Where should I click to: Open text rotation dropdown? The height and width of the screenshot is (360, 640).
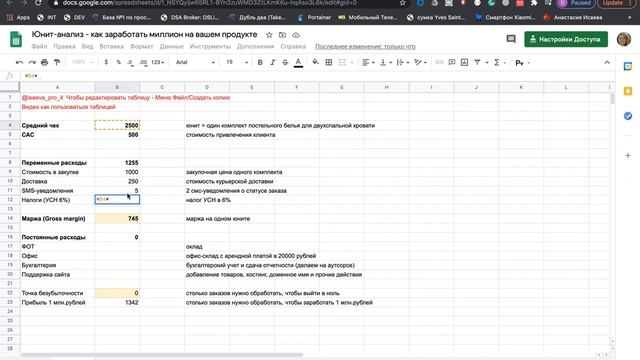[x=420, y=62]
